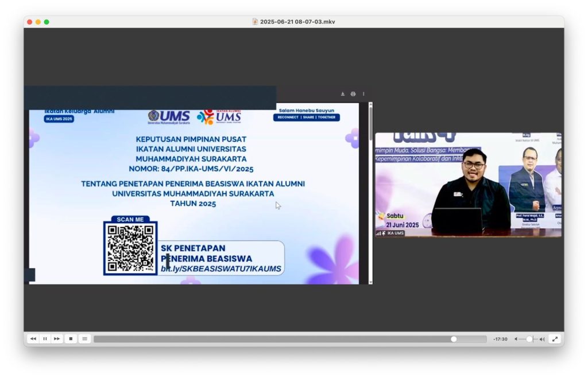Click the bit.ly/SKBEASISWATU7IKAUMS link text
The height and width of the screenshot is (378, 588).
221,269
